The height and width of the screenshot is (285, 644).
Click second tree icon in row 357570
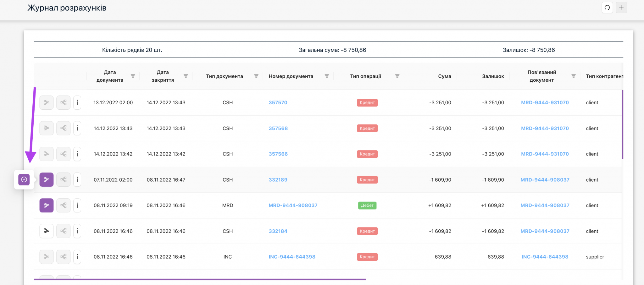pyautogui.click(x=63, y=102)
